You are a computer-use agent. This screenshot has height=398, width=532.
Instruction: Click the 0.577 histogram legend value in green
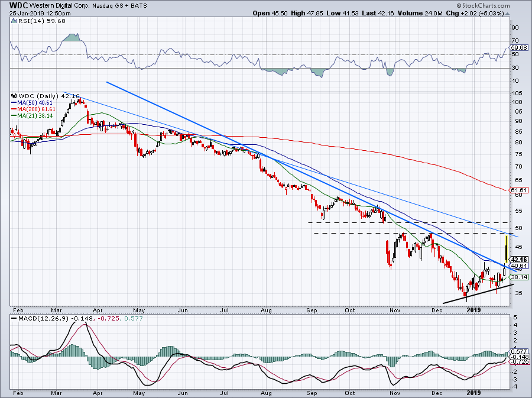tap(134, 319)
